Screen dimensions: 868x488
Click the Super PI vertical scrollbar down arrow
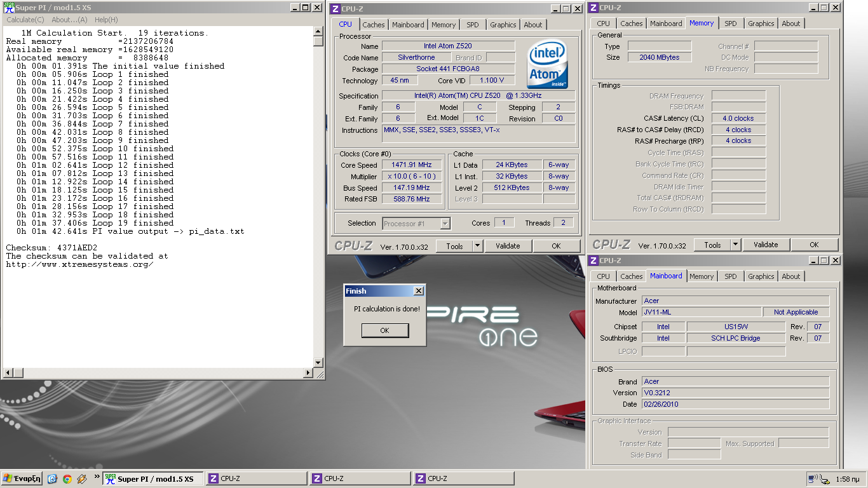point(318,362)
